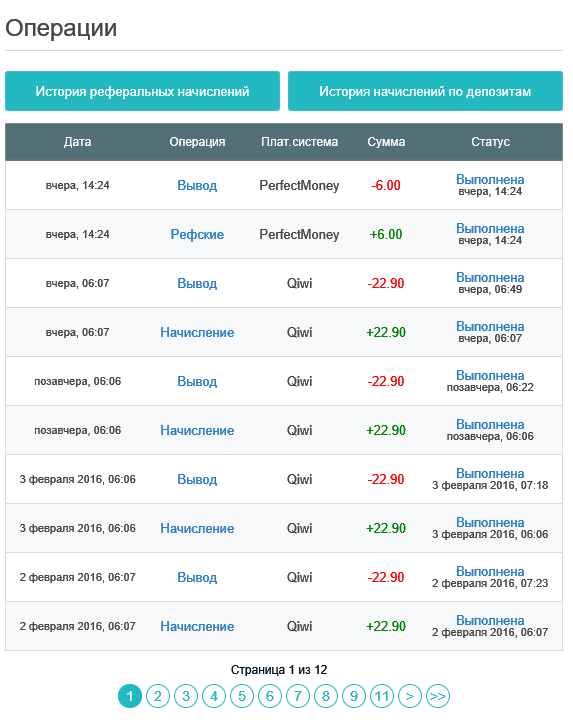The height and width of the screenshot is (728, 573).
Task: Open Начисление link dated вчера 06:07
Action: (x=197, y=332)
